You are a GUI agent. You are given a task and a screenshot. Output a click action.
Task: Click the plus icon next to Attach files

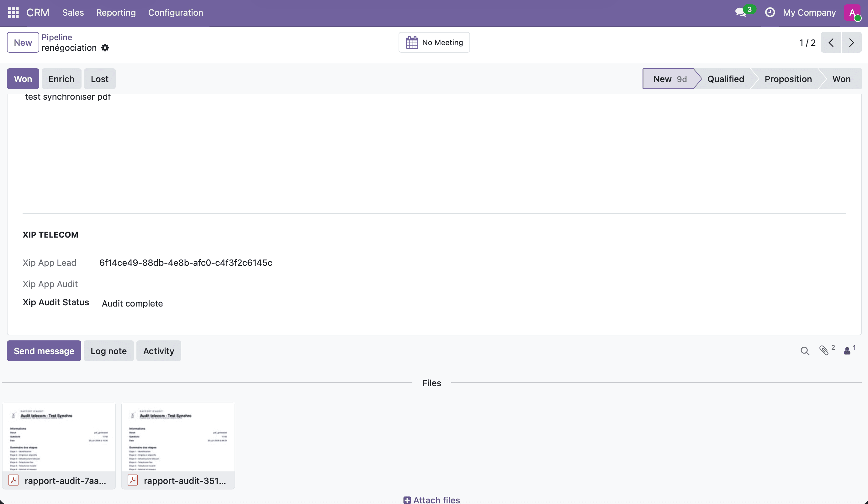(x=407, y=500)
